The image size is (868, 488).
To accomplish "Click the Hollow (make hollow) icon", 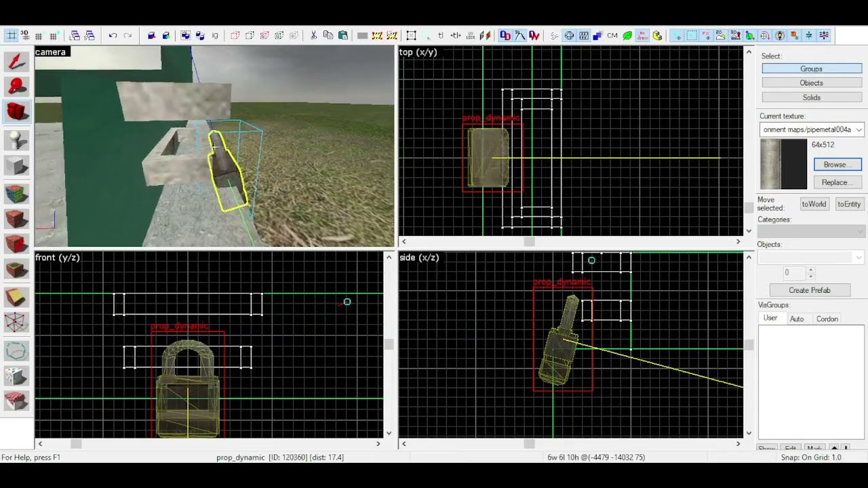I will click(166, 36).
